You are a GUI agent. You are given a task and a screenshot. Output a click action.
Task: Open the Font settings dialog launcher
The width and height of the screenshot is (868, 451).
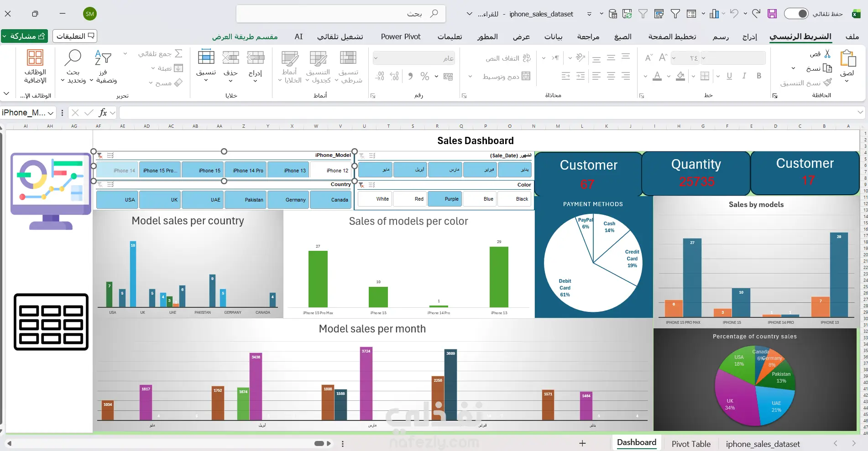click(641, 96)
